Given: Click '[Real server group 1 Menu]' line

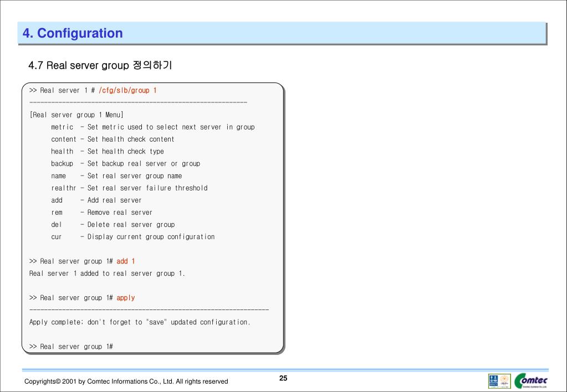Looking at the screenshot, I should 76,115.
